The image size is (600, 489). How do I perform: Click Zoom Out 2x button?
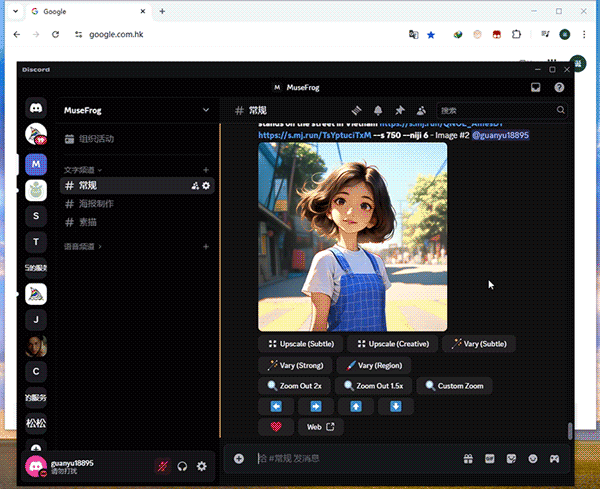pyautogui.click(x=295, y=386)
